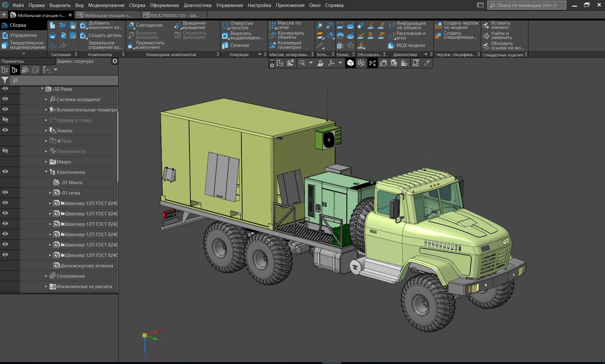Click the Add component icon

pyautogui.click(x=84, y=26)
